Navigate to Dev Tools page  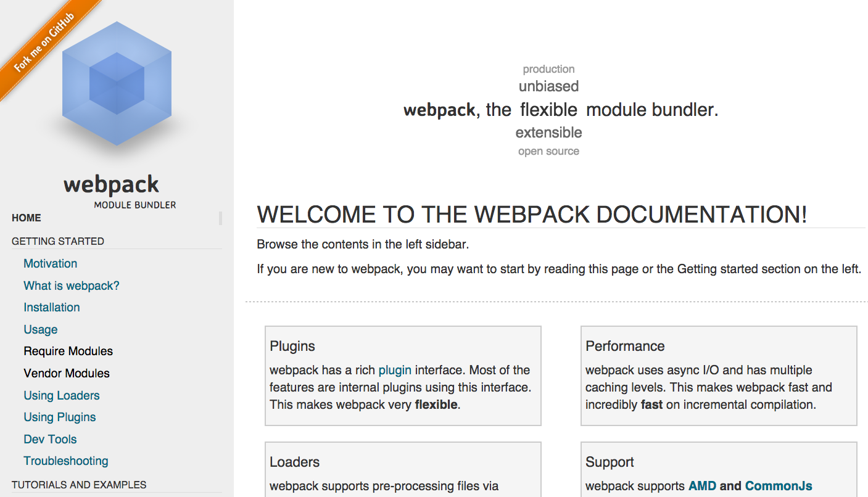51,439
